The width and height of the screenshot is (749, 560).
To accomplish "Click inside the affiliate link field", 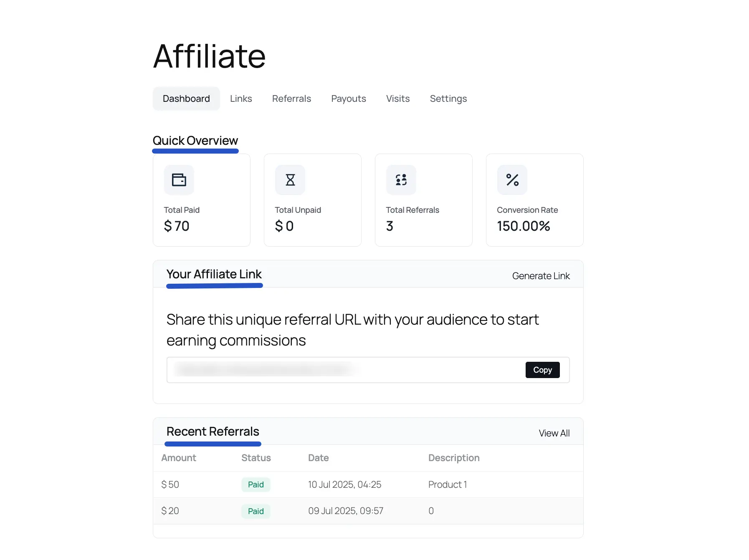I will tap(334, 370).
